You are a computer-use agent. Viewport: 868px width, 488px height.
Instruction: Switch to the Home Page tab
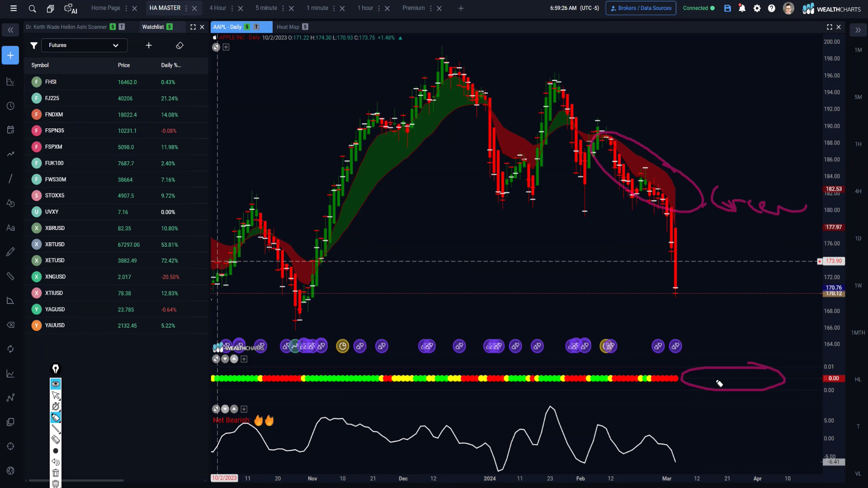pyautogui.click(x=106, y=8)
